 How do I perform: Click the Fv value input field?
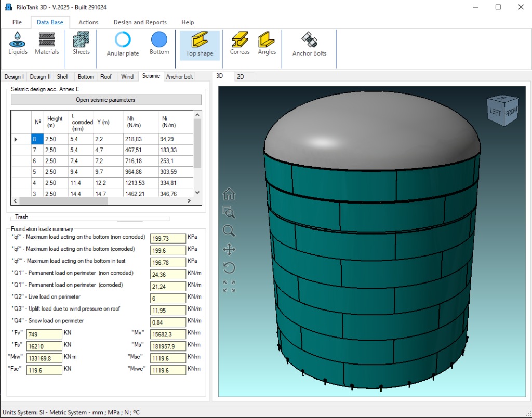tap(44, 335)
